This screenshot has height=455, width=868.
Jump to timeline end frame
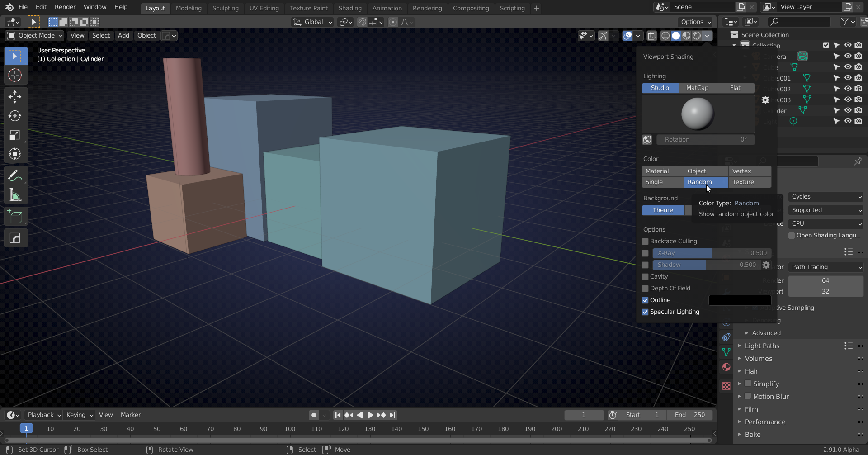pyautogui.click(x=392, y=415)
